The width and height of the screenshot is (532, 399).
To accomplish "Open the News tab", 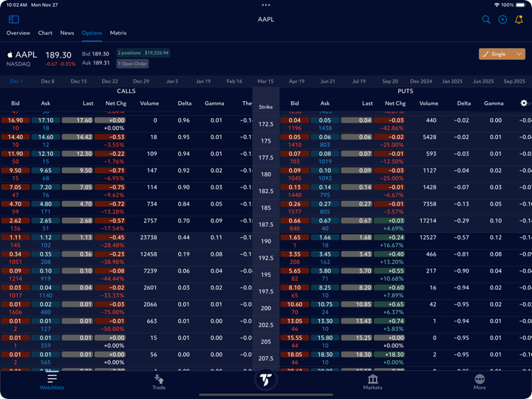I will pyautogui.click(x=67, y=33).
